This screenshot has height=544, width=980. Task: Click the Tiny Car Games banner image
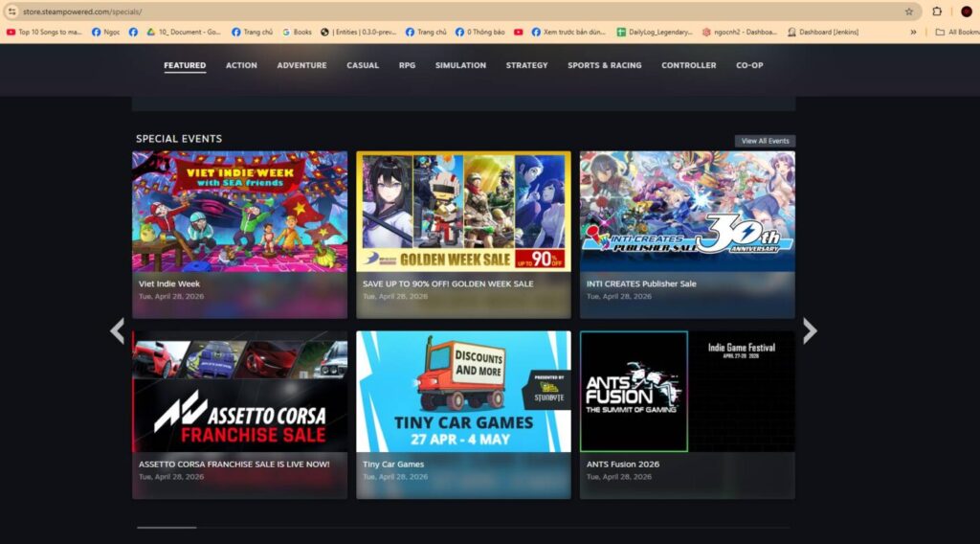pyautogui.click(x=464, y=392)
